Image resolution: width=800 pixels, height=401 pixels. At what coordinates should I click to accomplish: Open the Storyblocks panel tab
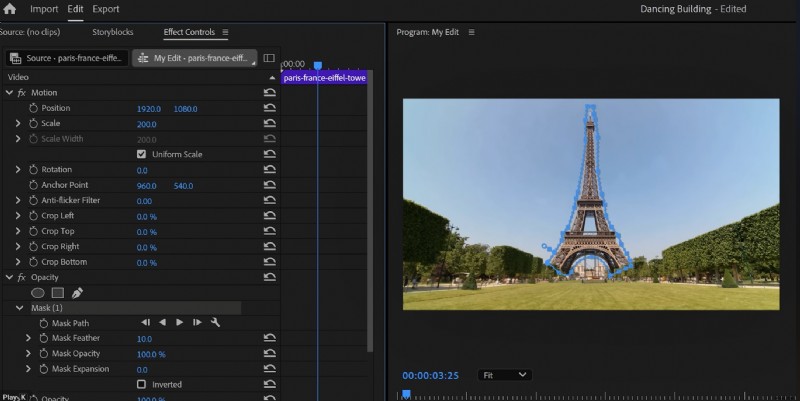[x=113, y=32]
